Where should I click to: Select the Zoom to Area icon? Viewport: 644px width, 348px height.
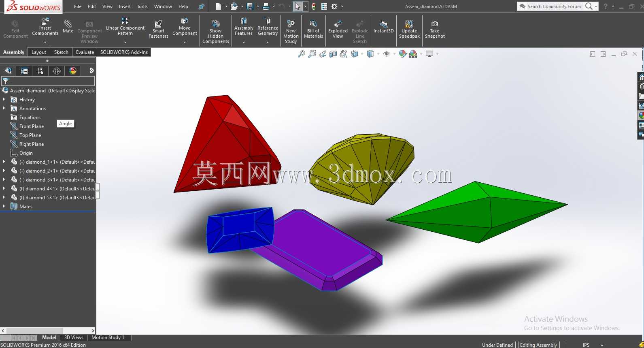click(312, 54)
